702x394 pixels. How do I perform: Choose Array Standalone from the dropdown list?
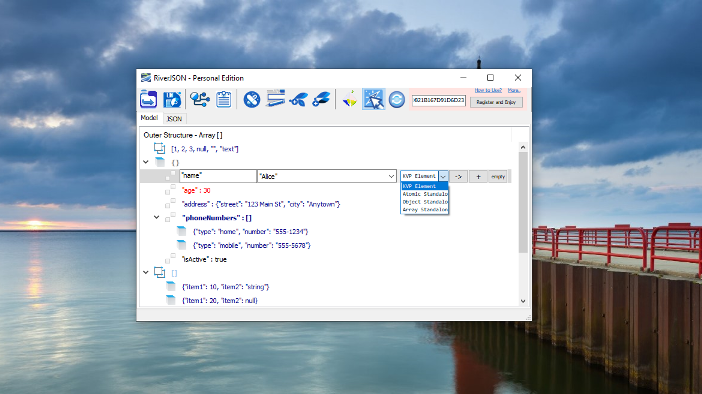(424, 210)
